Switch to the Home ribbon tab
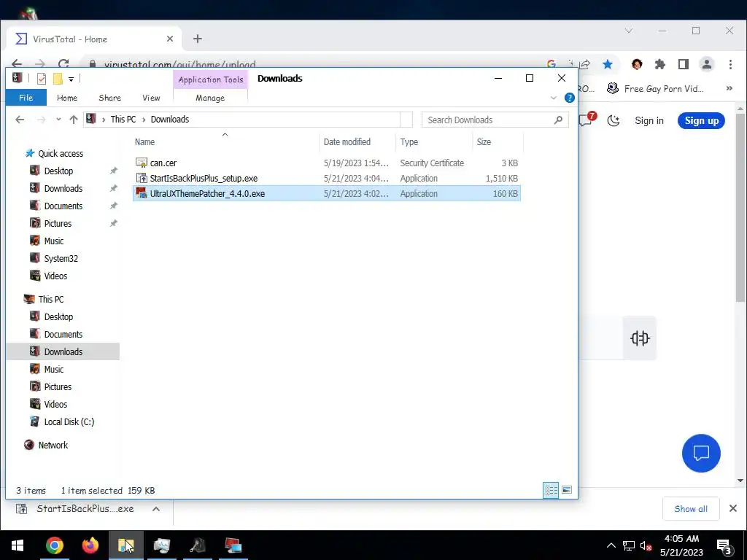This screenshot has height=560, width=747. pyautogui.click(x=67, y=98)
